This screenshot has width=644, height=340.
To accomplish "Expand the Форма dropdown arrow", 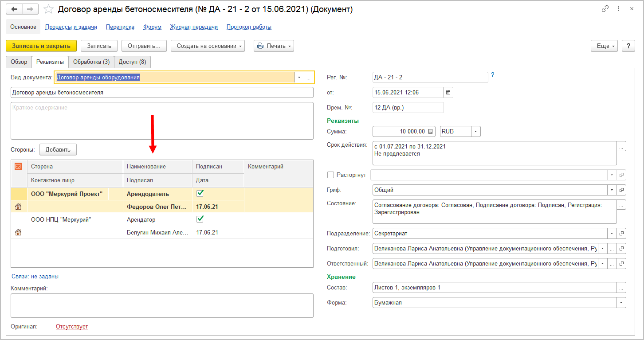I will coord(621,303).
